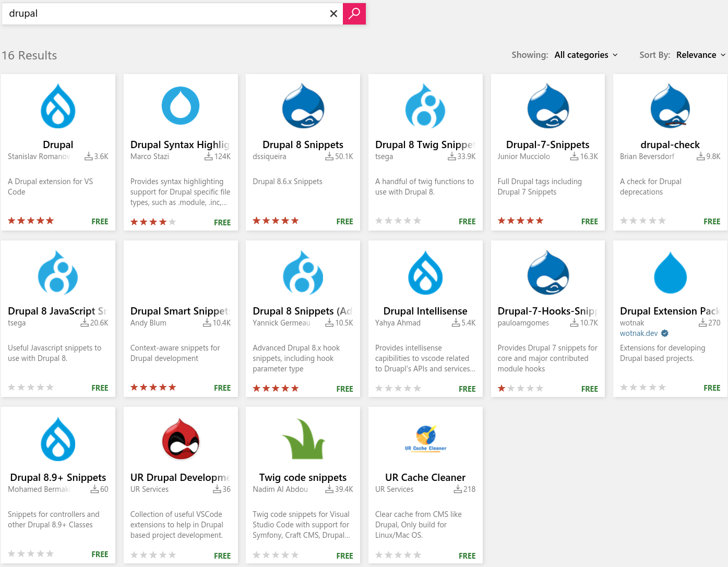Clear the search box with X
728x567 pixels.
[x=333, y=14]
